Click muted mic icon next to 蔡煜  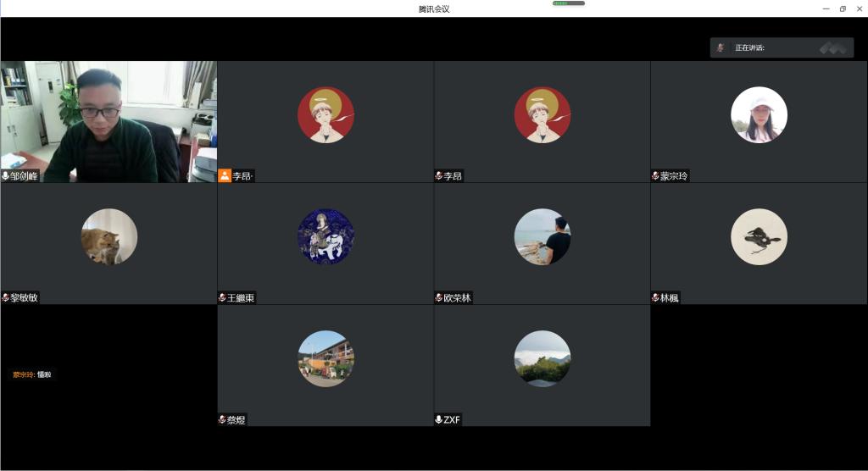point(223,420)
